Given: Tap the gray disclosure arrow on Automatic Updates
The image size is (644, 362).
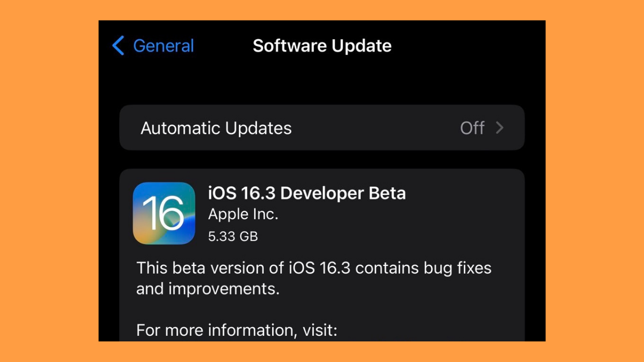Looking at the screenshot, I should [500, 128].
